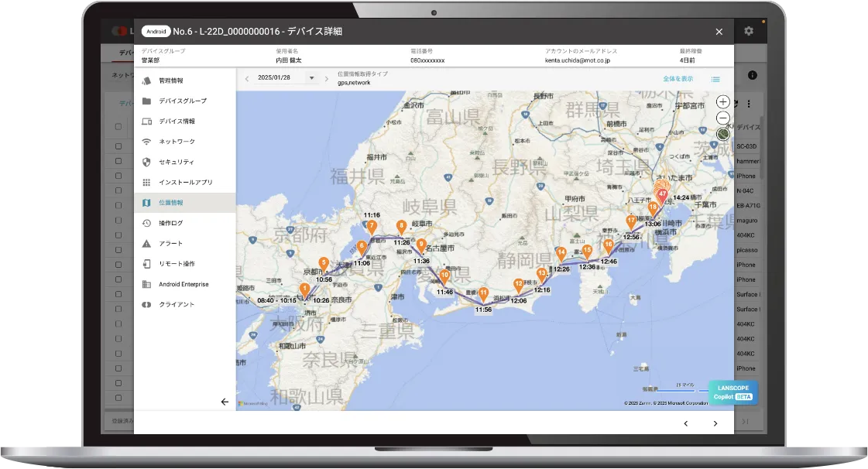868x469 pixels.
Task: Select map pin number 5
Action: 324,265
